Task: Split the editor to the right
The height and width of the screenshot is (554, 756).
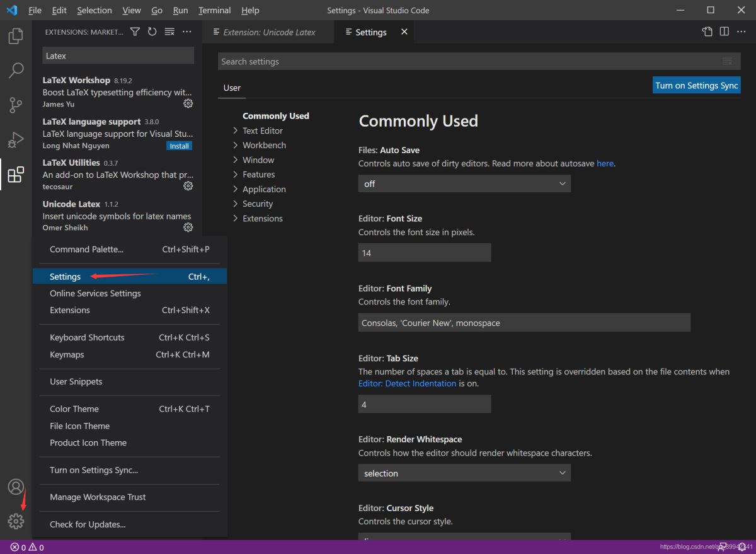Action: pyautogui.click(x=724, y=32)
